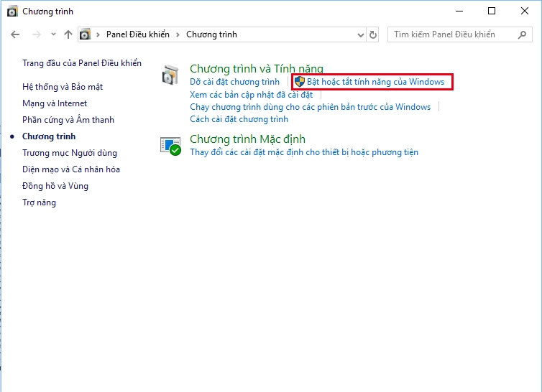Click the Control Panel icon in address bar

(x=86, y=34)
